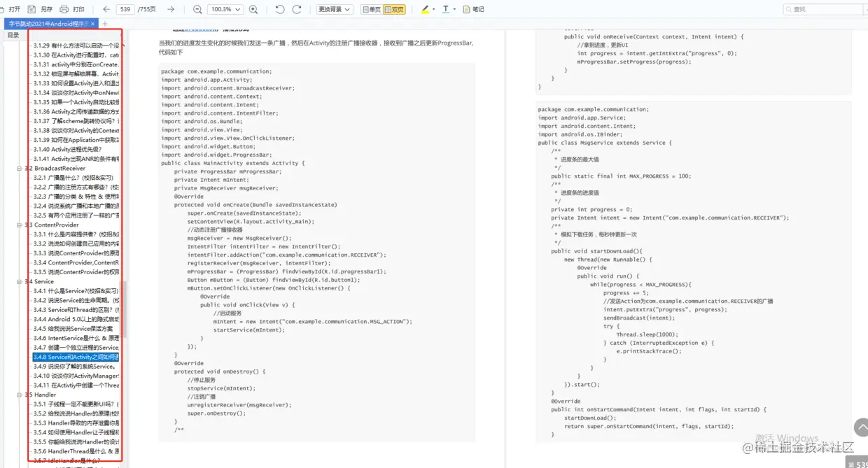This screenshot has height=468, width=868.
Task: Go to previous page with left arrow
Action: [106, 9]
